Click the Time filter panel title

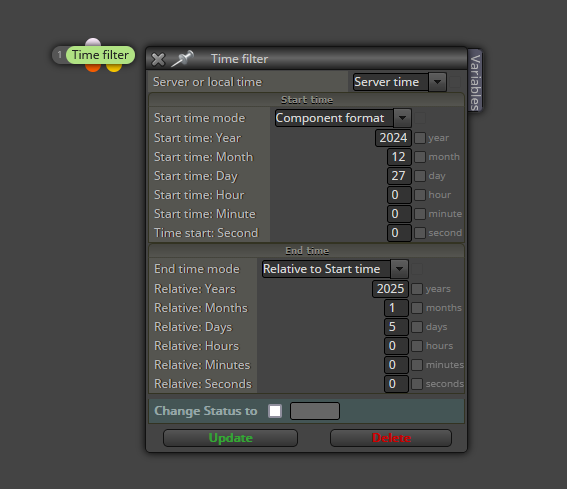[x=239, y=59]
